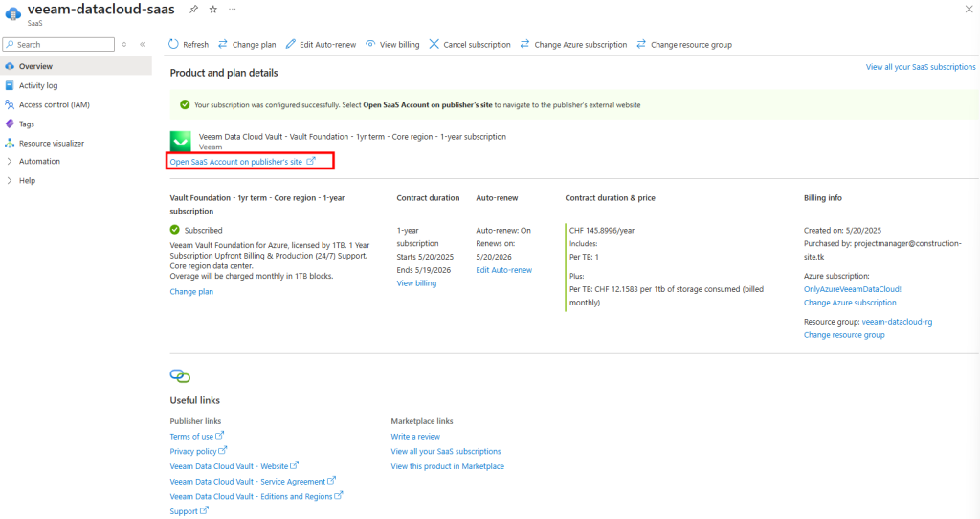The width and height of the screenshot is (980, 519).
Task: Click the Refresh toolbar button
Action: coord(189,44)
